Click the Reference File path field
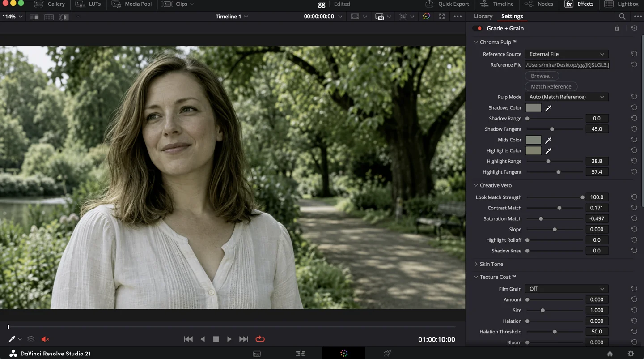 (x=567, y=65)
